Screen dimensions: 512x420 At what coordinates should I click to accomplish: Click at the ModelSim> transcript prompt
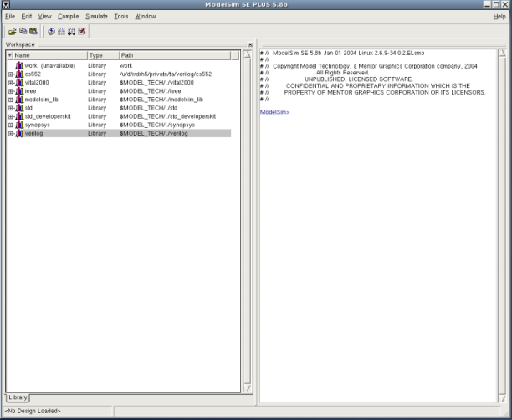pos(274,112)
